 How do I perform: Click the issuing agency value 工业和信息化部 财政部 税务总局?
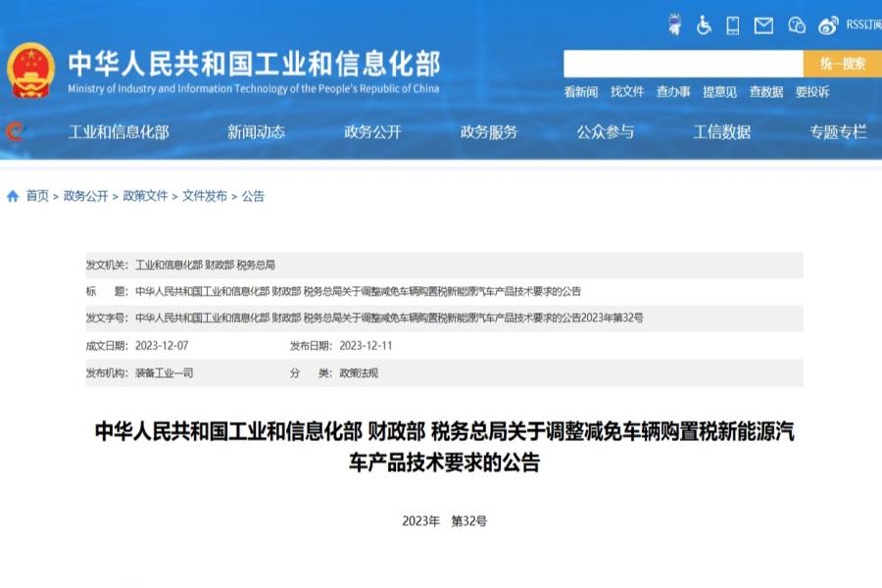[206, 265]
